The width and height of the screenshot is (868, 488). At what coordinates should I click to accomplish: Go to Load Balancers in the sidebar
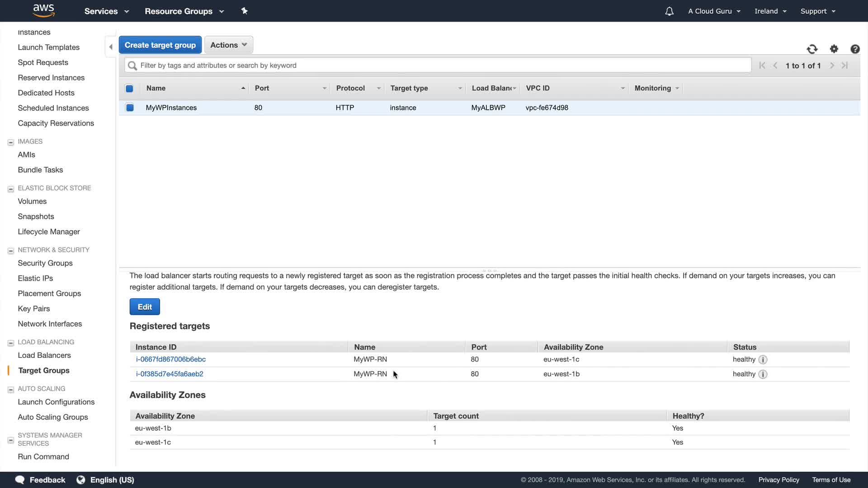[44, 355]
